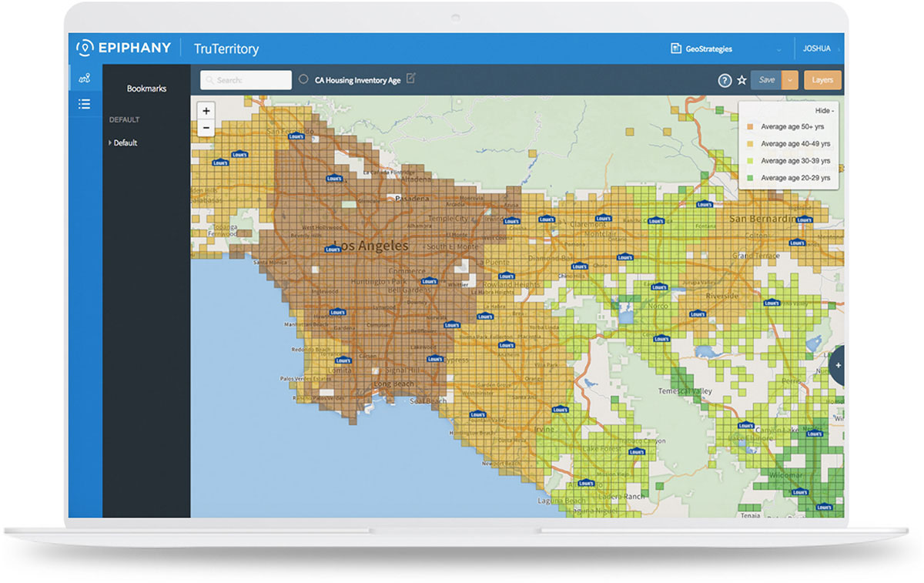Bookmark the map with the star icon
This screenshot has height=583, width=924.
(x=742, y=80)
